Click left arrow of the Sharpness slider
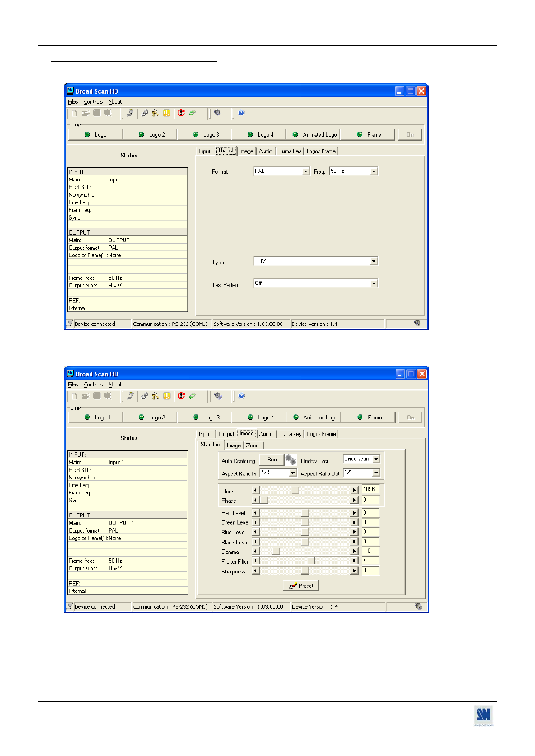 (255, 571)
